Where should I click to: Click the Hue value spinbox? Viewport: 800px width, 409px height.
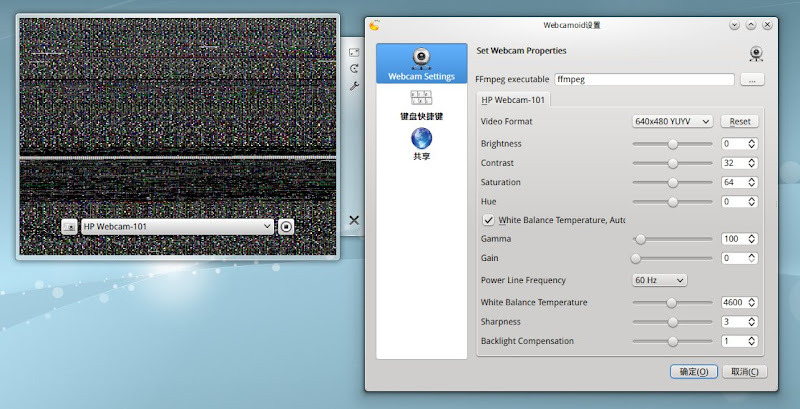pos(739,201)
